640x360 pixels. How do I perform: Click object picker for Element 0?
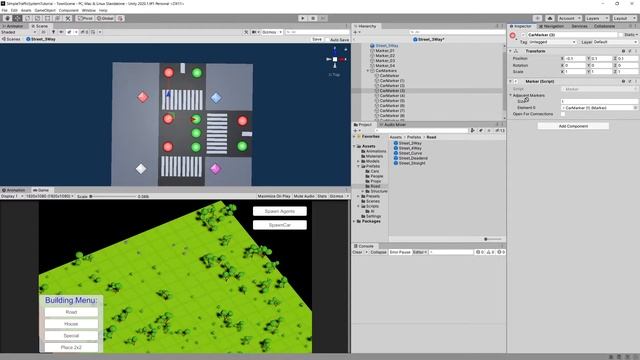coord(635,108)
